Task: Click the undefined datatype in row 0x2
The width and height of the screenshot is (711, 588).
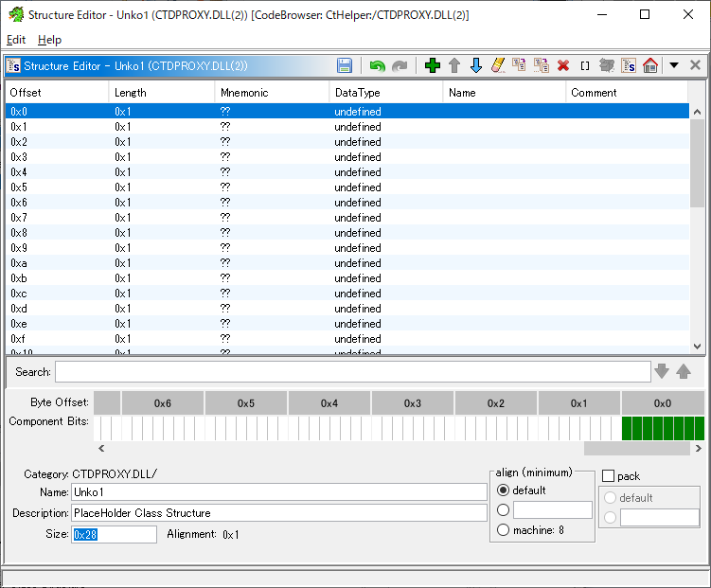Action: pyautogui.click(x=358, y=142)
